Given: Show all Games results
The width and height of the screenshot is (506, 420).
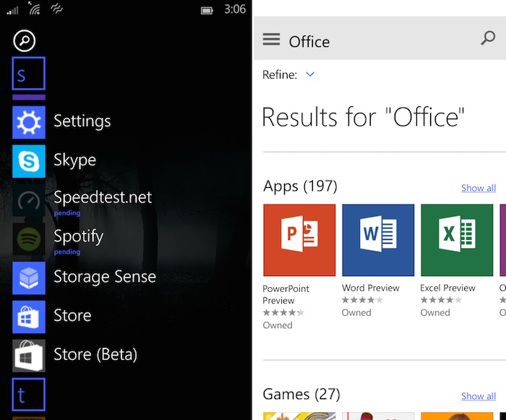Looking at the screenshot, I should pos(478,396).
